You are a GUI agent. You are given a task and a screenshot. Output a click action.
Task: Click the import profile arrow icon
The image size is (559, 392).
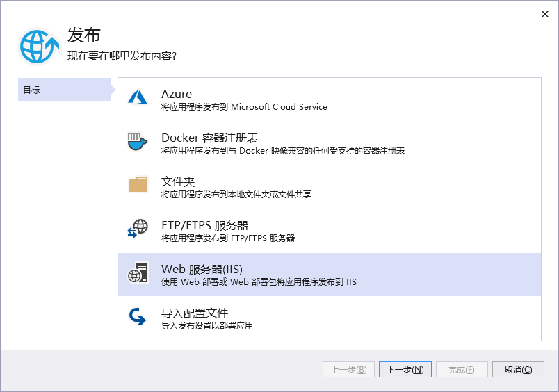tap(138, 316)
